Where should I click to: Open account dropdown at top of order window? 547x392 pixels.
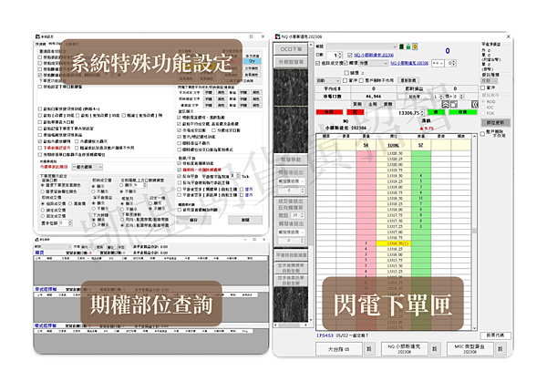[361, 46]
